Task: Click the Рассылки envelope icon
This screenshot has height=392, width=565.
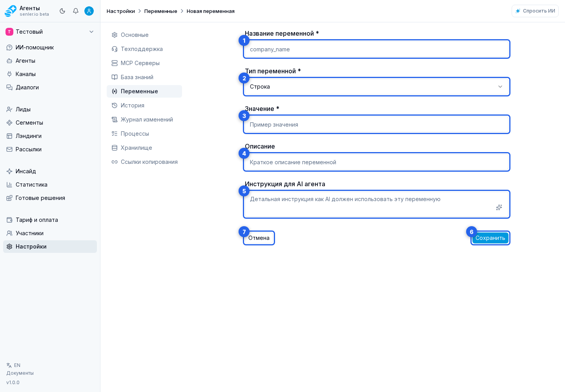Action: click(x=9, y=149)
